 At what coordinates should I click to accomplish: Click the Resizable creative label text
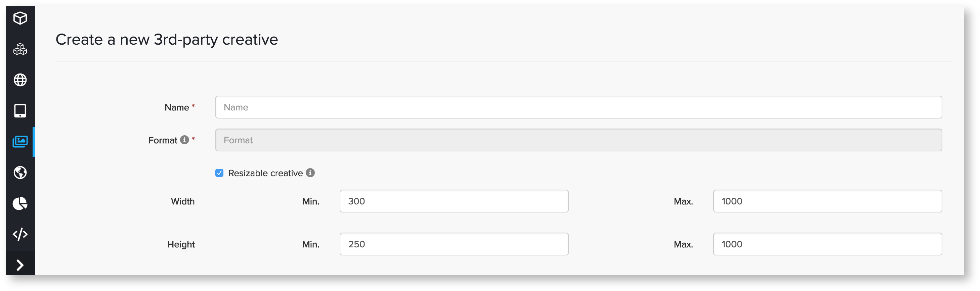pos(265,173)
